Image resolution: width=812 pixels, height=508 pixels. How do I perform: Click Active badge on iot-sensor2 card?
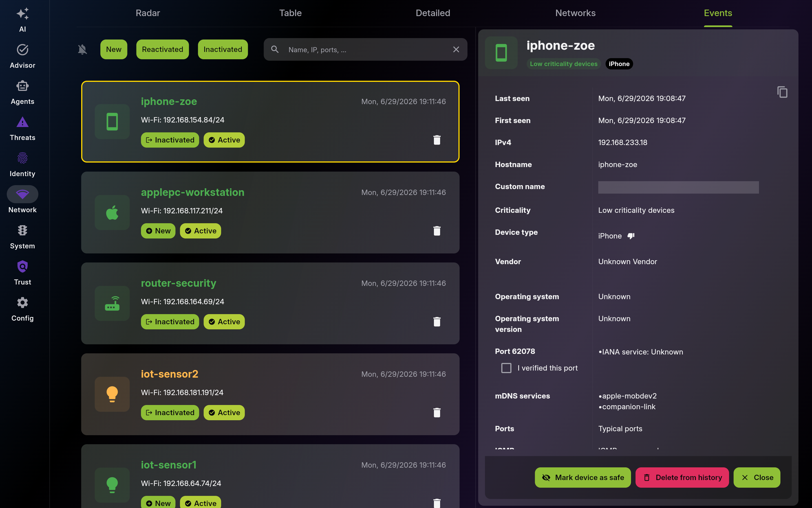pyautogui.click(x=224, y=413)
